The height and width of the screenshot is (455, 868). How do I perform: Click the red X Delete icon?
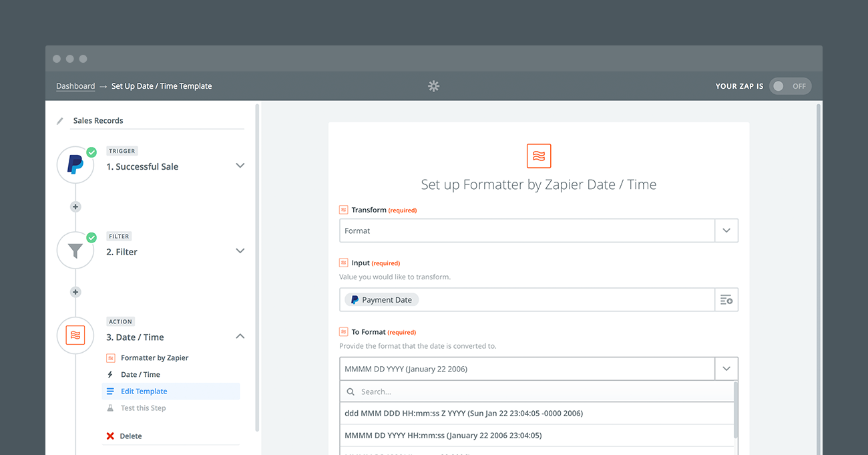pos(110,436)
